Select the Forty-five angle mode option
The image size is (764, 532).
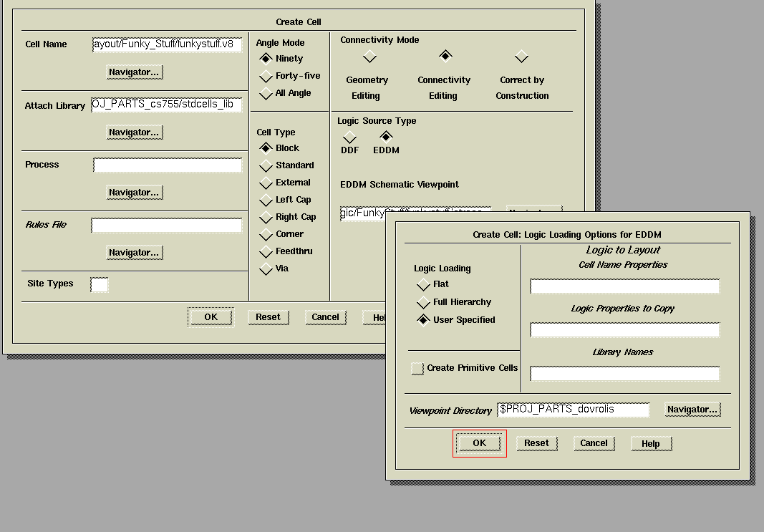pos(266,76)
